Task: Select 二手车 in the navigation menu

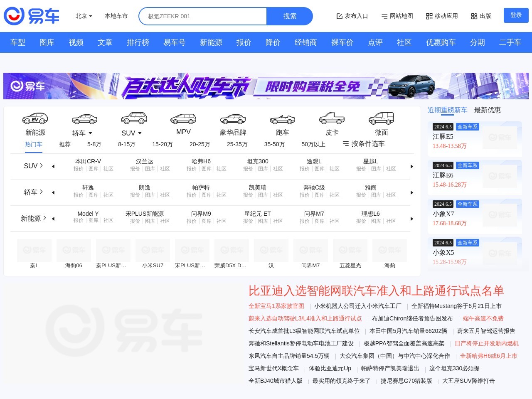Action: pos(510,42)
